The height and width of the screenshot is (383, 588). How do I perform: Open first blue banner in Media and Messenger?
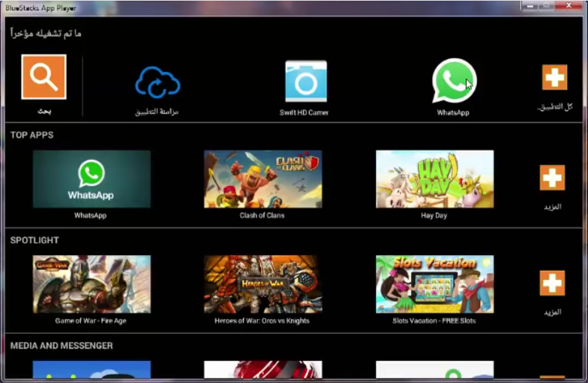pyautogui.click(x=92, y=369)
